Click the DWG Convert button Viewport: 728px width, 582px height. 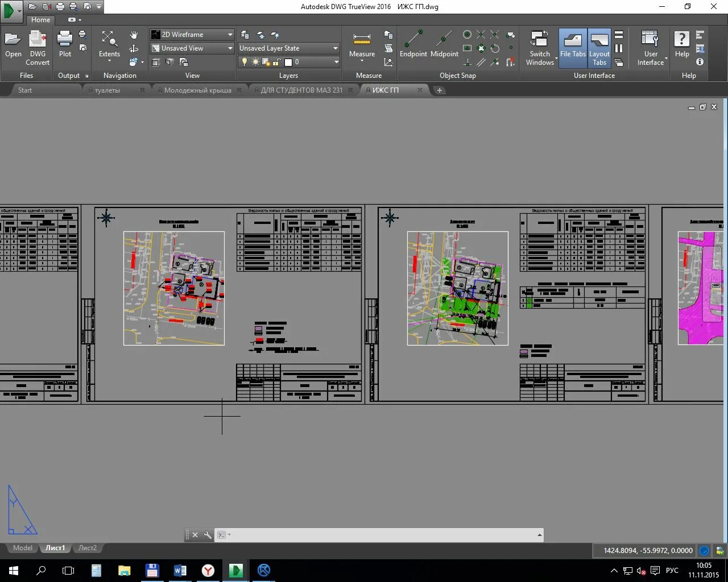point(38,48)
